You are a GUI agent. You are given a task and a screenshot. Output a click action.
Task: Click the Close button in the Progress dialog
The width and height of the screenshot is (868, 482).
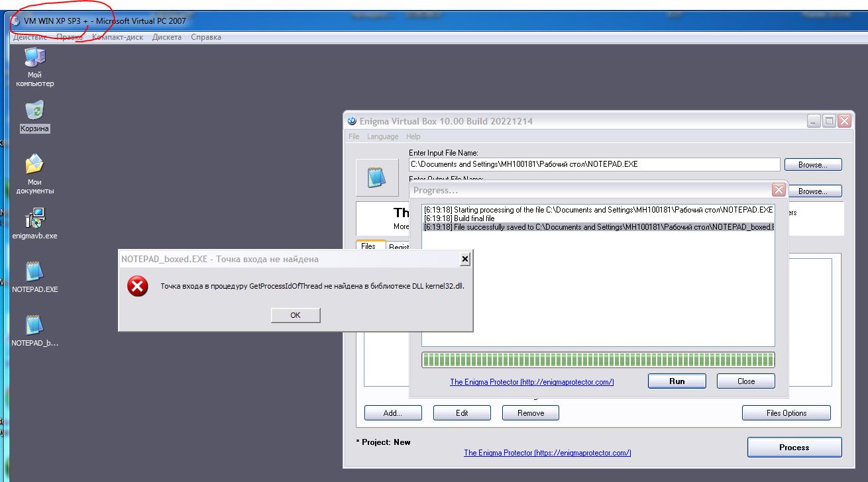click(746, 381)
